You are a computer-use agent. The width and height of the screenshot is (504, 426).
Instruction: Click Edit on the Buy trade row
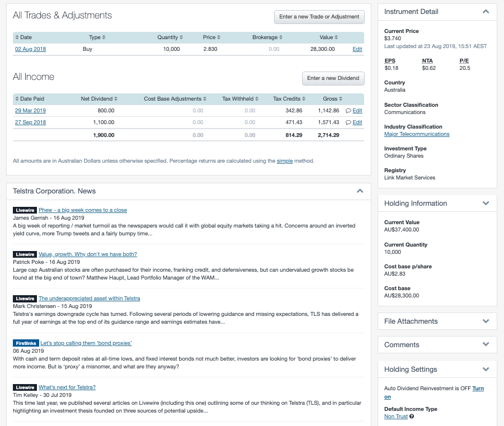pos(357,49)
